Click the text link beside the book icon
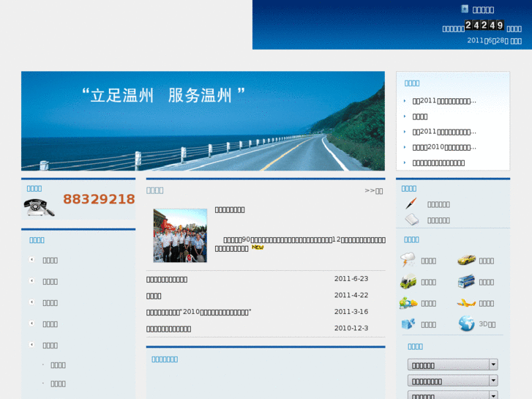532x399 pixels. tap(438, 220)
